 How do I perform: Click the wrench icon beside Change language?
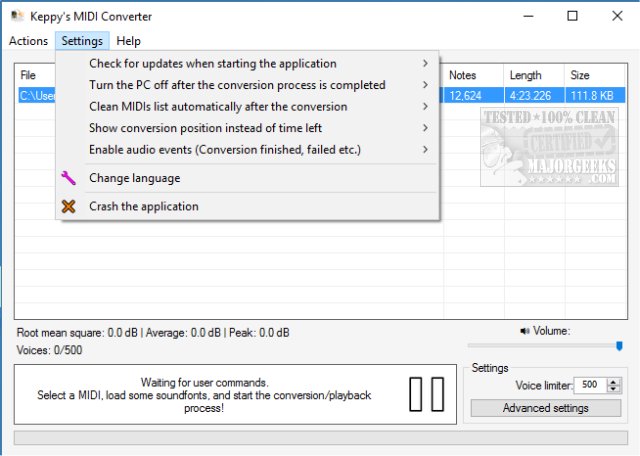pos(68,178)
